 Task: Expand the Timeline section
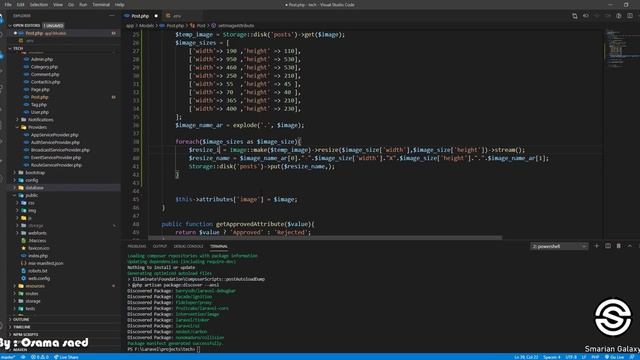(21, 327)
